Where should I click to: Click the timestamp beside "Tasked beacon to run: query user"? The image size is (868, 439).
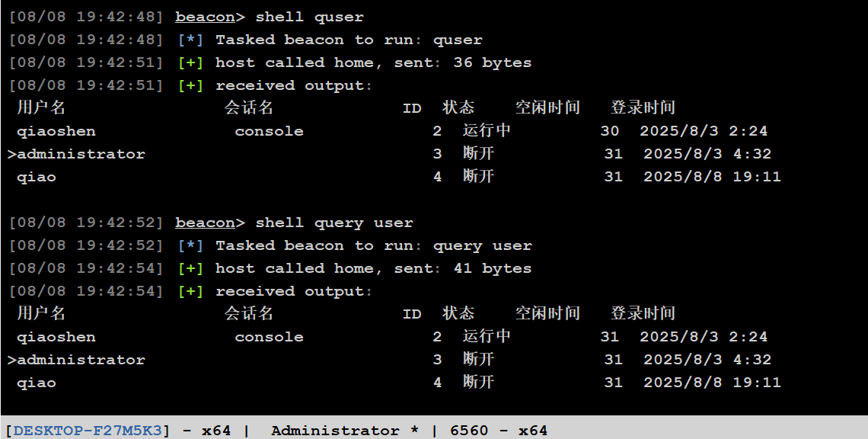click(86, 245)
